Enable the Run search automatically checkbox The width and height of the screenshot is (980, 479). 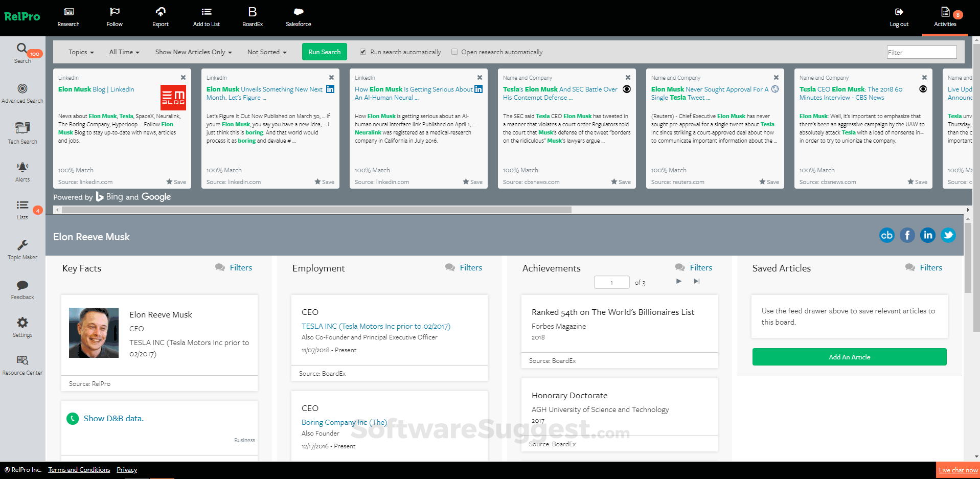362,52
